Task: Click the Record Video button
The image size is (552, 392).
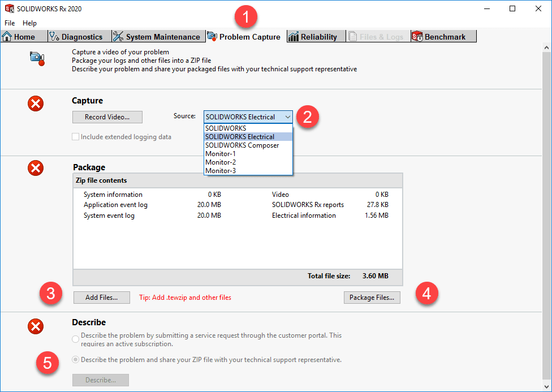Action: point(107,117)
